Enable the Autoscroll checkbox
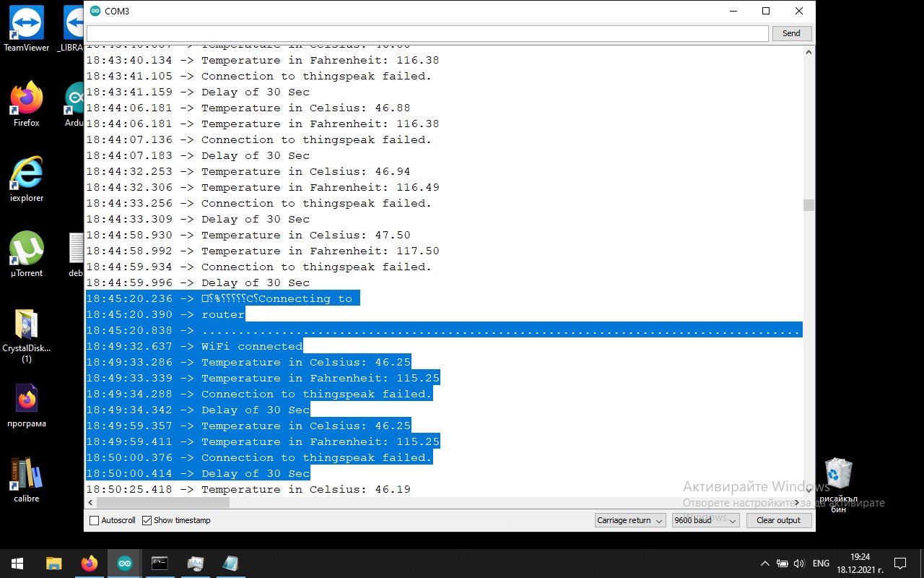924x578 pixels. (x=95, y=520)
